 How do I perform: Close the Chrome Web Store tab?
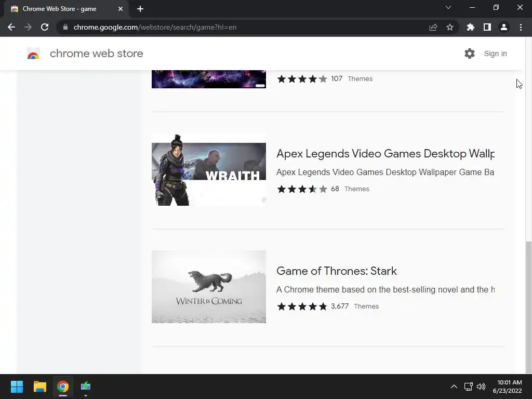pos(121,9)
